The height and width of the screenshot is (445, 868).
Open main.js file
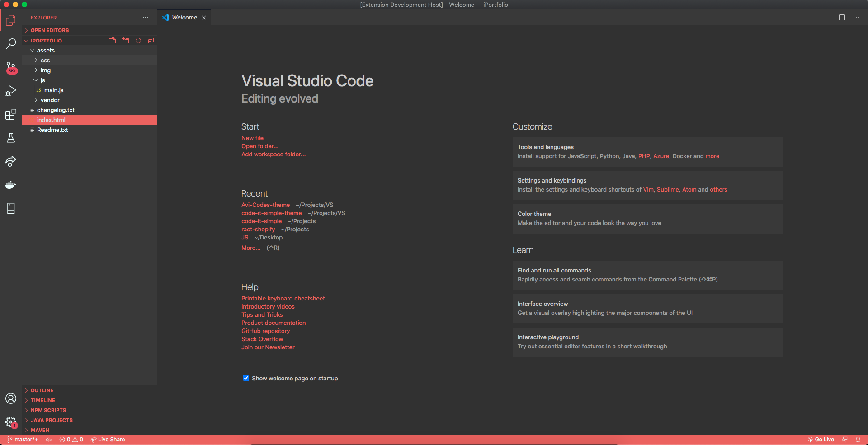tap(90, 90)
